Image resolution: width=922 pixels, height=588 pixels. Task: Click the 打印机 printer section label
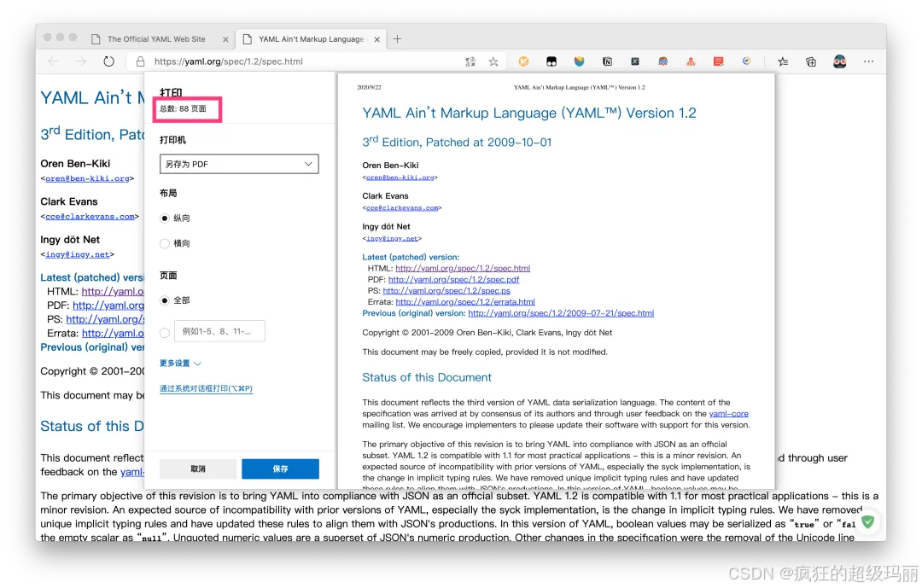pyautogui.click(x=172, y=140)
